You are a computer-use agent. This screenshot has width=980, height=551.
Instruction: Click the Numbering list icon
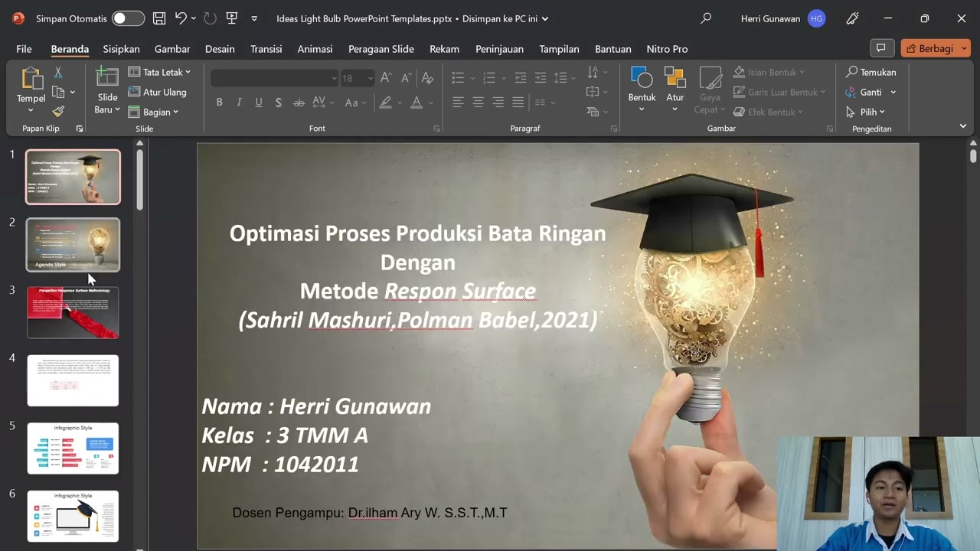pos(488,78)
